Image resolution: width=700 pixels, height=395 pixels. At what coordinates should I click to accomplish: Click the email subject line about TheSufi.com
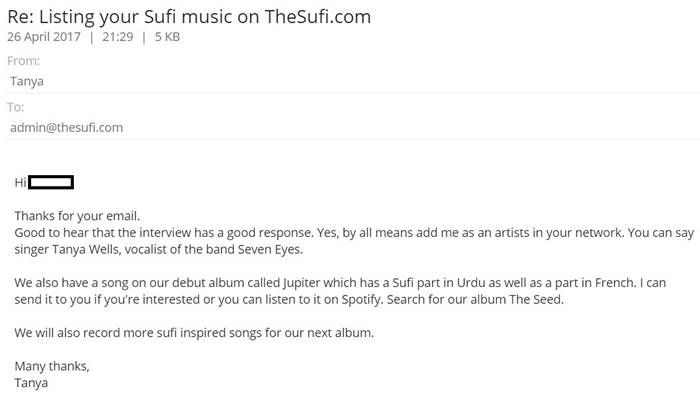tap(189, 17)
